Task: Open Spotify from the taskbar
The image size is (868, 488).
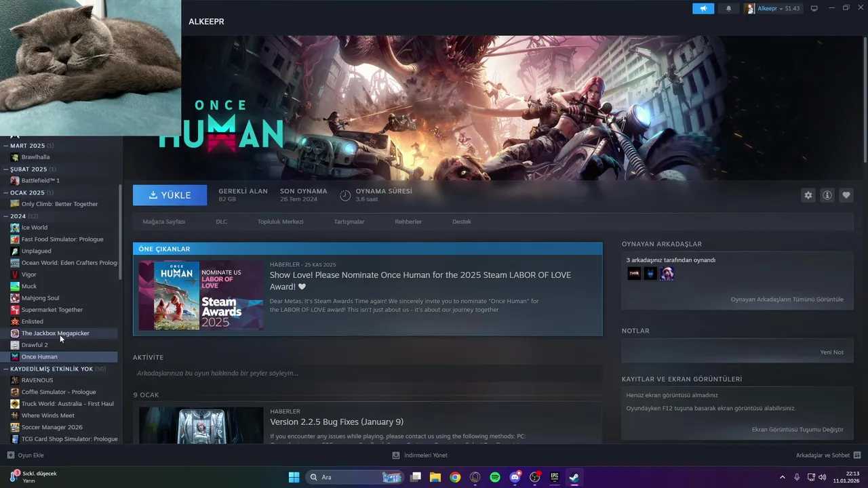Action: click(495, 477)
